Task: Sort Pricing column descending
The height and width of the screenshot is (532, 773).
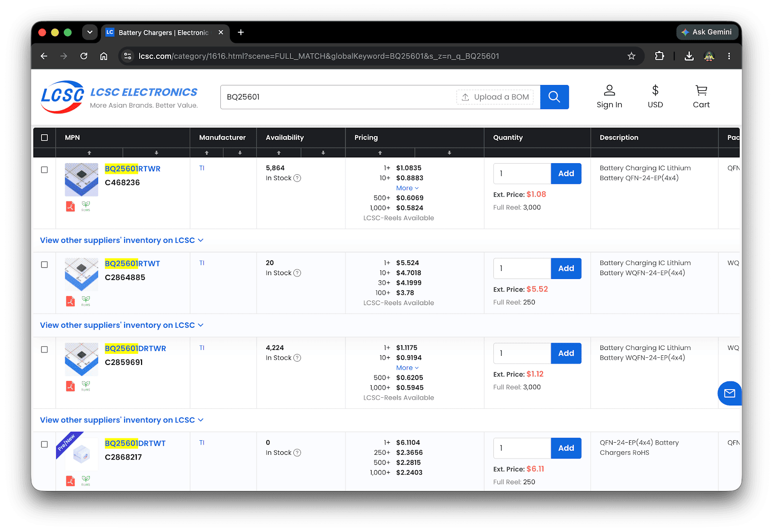Action: point(449,153)
